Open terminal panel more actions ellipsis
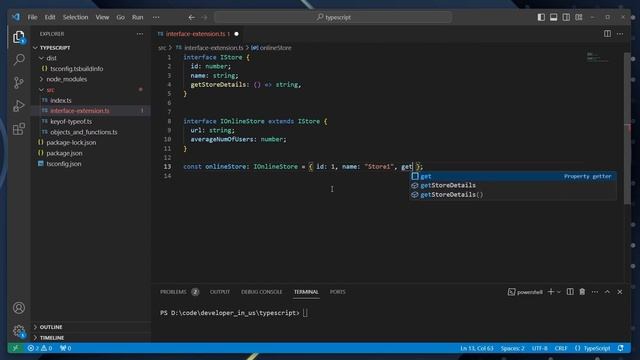The image size is (640, 360). tap(595, 292)
